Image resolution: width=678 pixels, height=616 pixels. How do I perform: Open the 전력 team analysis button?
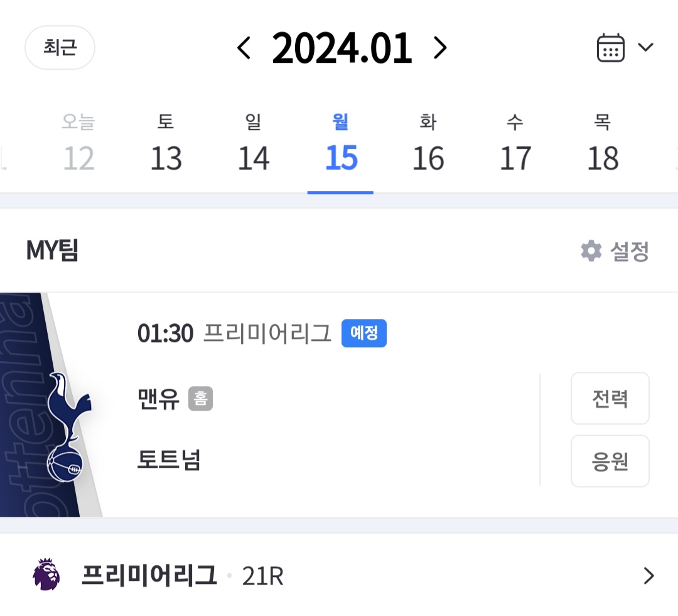[x=610, y=398]
